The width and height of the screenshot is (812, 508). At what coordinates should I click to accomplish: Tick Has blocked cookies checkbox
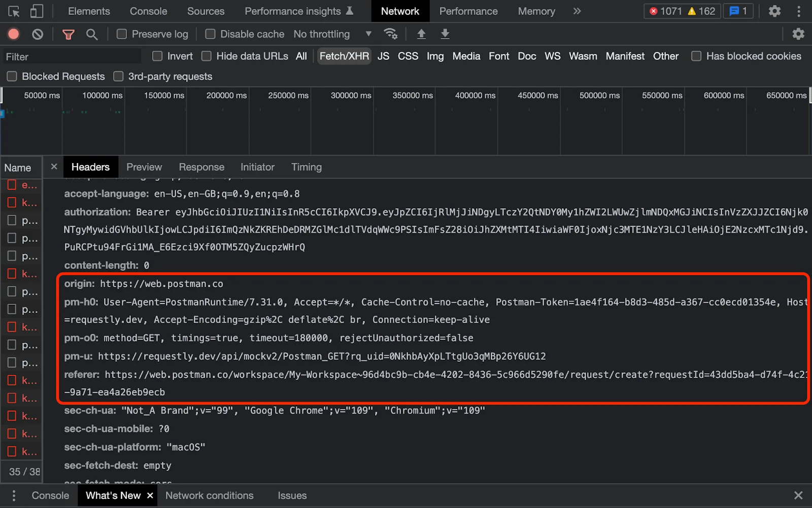(696, 56)
